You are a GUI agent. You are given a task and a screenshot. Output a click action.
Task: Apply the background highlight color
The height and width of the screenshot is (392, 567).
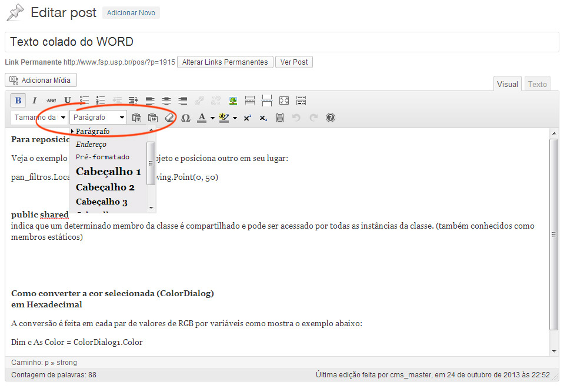click(x=224, y=118)
